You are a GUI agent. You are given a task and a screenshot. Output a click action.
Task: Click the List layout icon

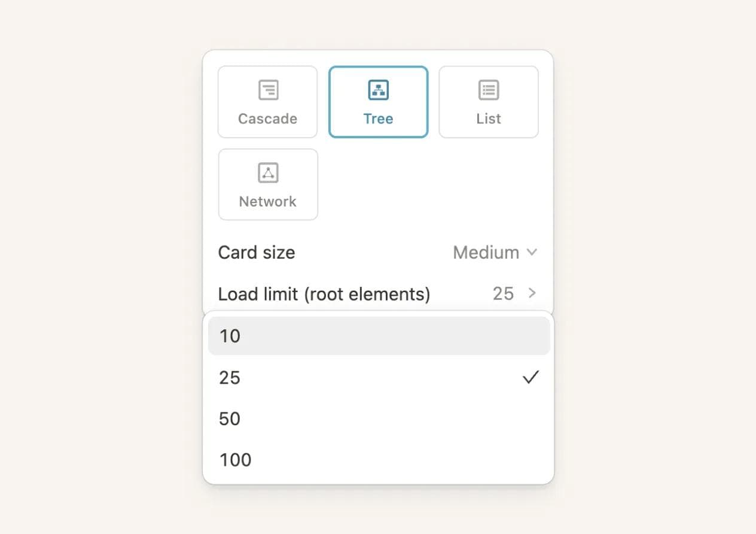(489, 90)
